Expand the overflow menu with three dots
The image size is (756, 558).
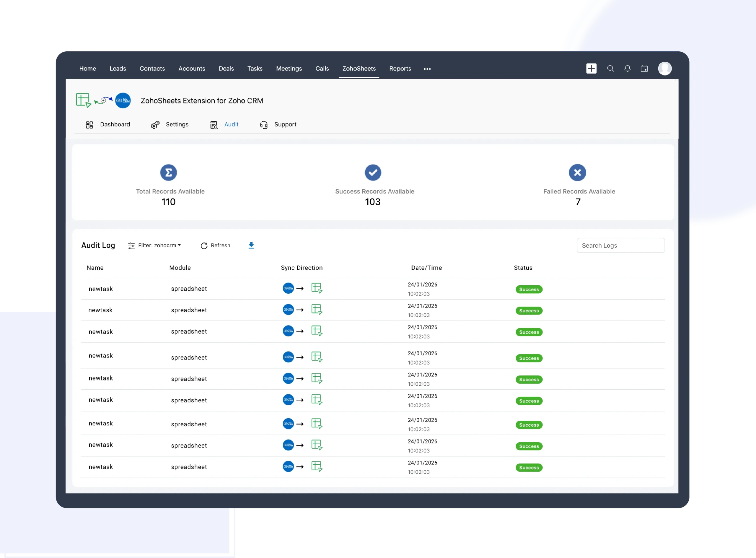point(427,69)
